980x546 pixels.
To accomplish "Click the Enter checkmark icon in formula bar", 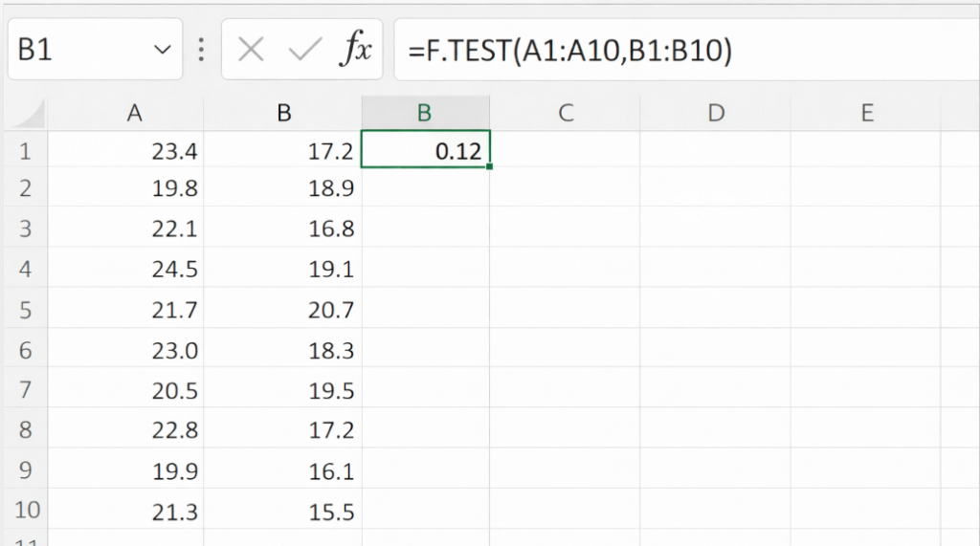I will [x=305, y=51].
